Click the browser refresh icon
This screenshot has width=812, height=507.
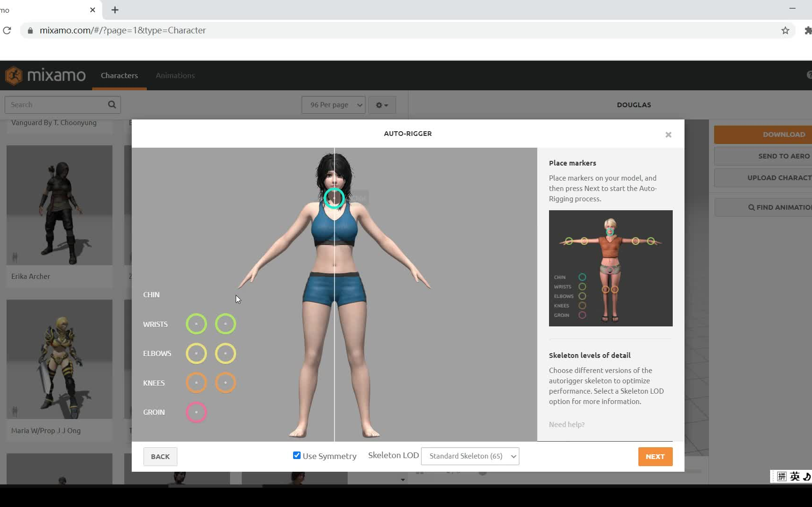point(7,30)
